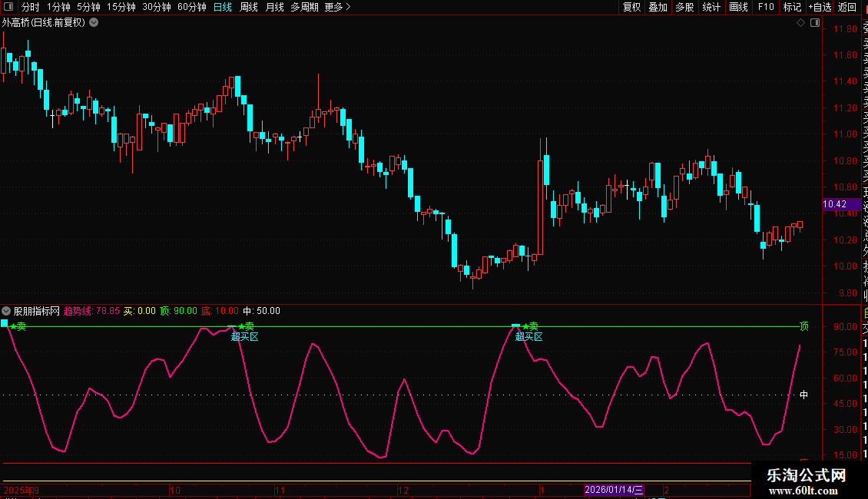Open the 外高桥 chart title dropdown arrow

(94, 23)
